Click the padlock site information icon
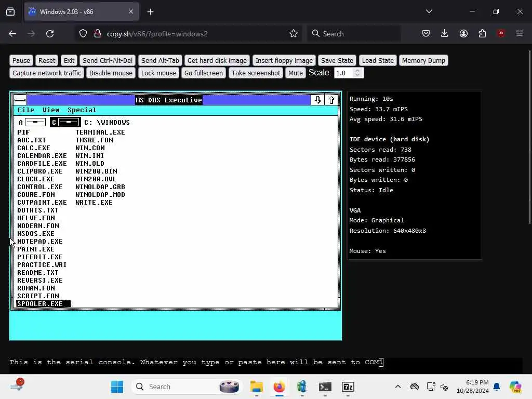Viewport: 532px width, 399px height. point(98,34)
